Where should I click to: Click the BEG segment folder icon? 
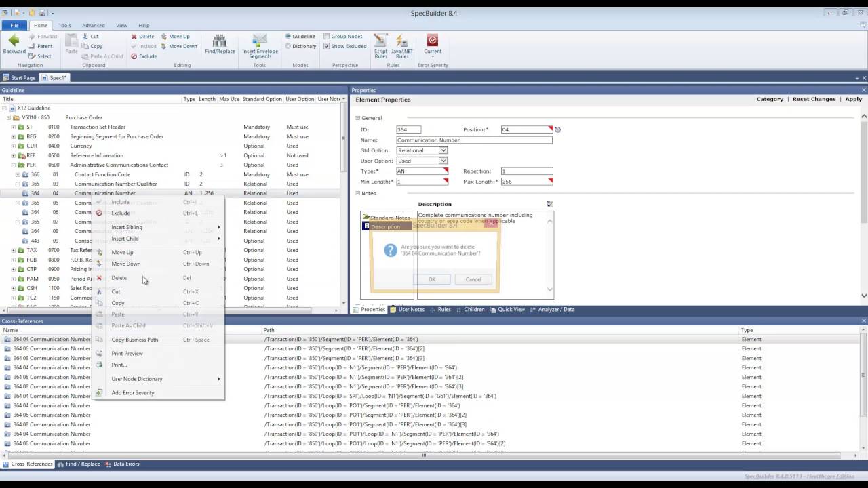[x=20, y=136]
